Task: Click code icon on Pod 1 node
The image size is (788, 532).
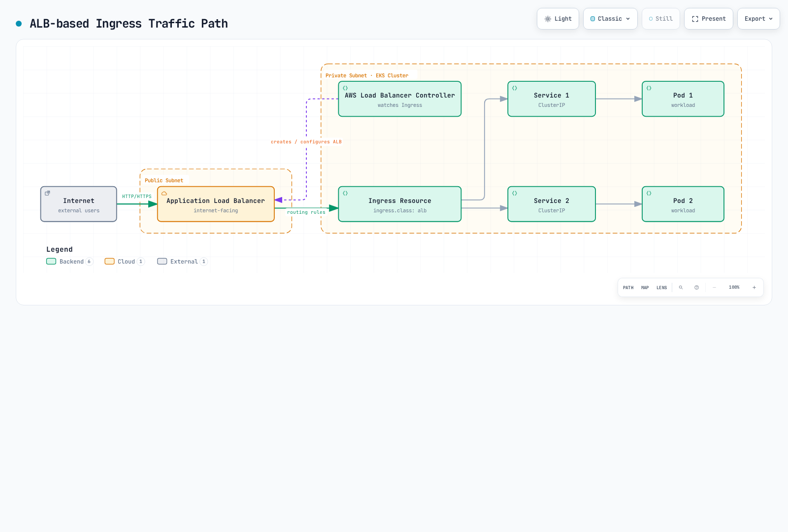Action: pos(649,88)
